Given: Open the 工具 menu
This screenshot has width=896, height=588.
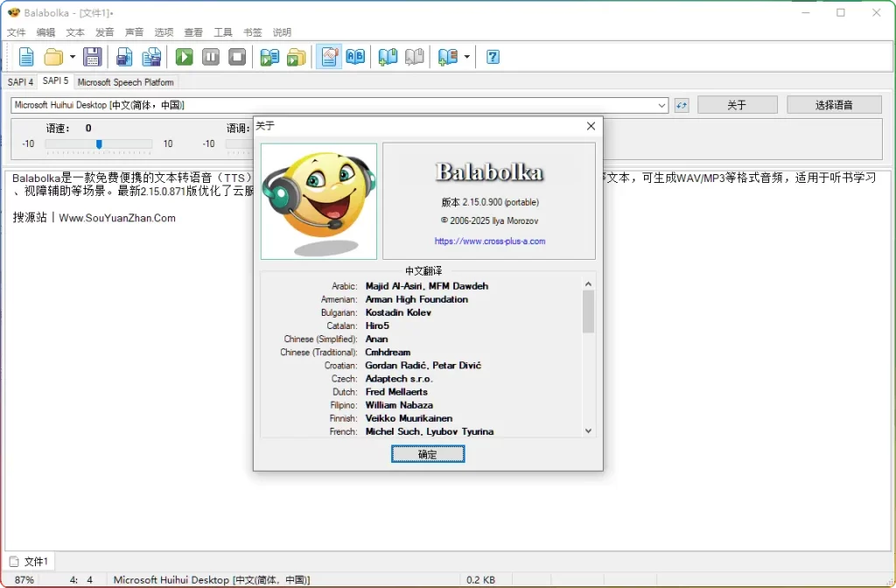Looking at the screenshot, I should click(223, 32).
